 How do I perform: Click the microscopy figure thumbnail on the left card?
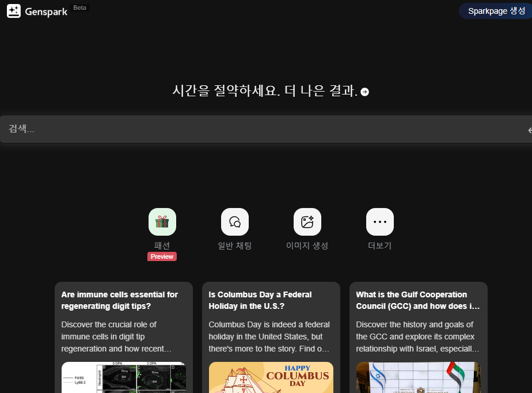[x=123, y=377]
